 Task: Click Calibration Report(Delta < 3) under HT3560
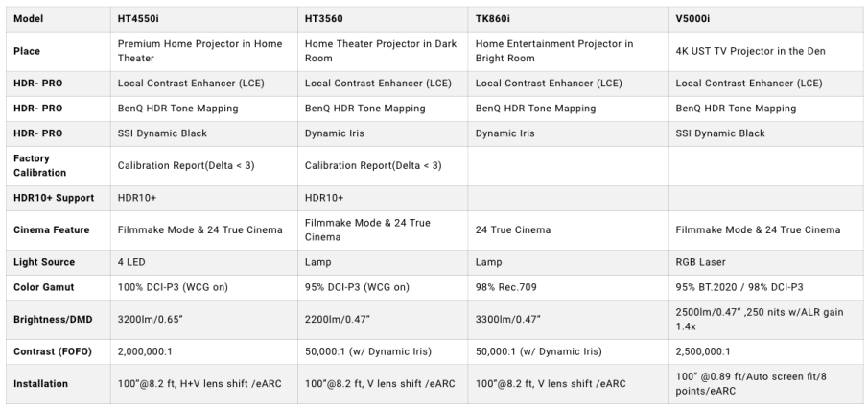tap(373, 166)
